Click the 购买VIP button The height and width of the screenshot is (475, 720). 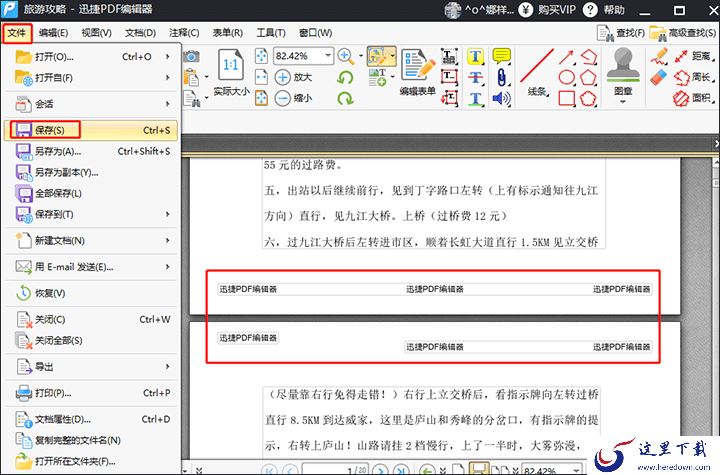click(x=547, y=10)
